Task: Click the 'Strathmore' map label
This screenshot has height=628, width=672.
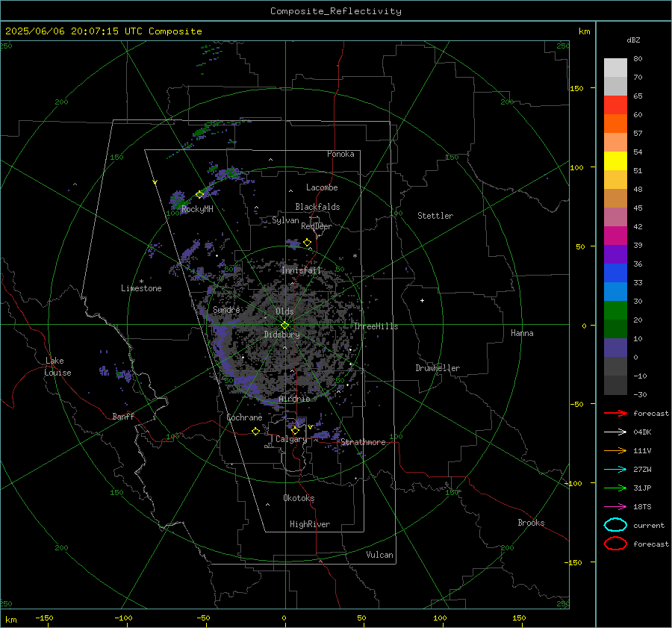Action: click(x=363, y=442)
